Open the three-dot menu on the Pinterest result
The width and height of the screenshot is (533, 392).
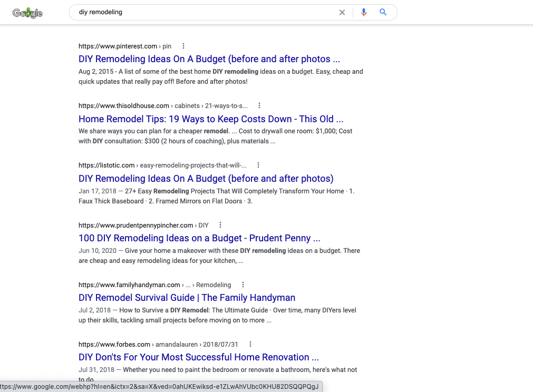point(183,46)
